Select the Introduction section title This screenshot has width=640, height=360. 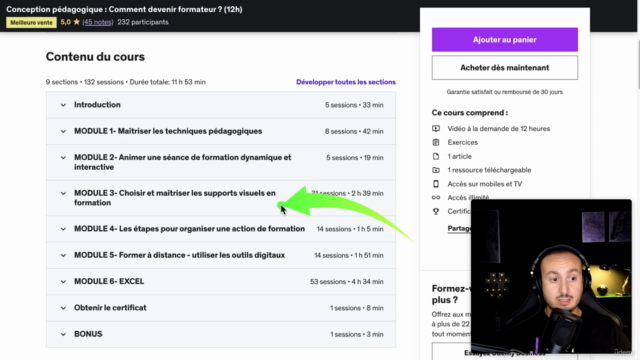coord(97,105)
